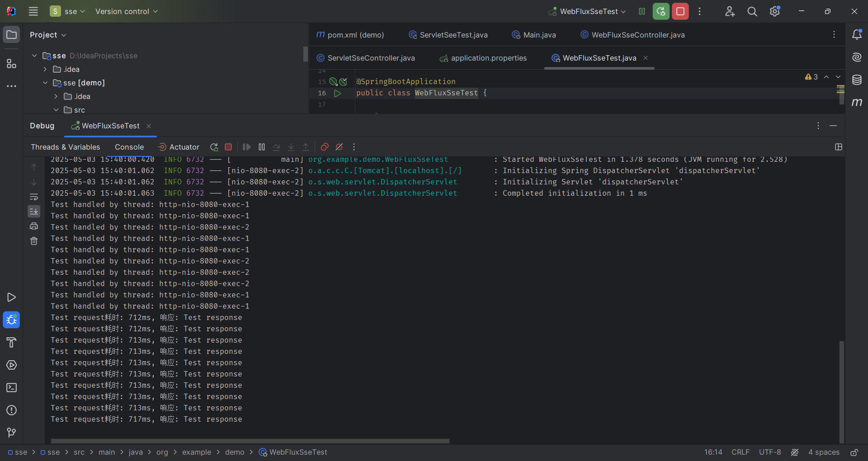Open the Actuator tab

[x=179, y=147]
